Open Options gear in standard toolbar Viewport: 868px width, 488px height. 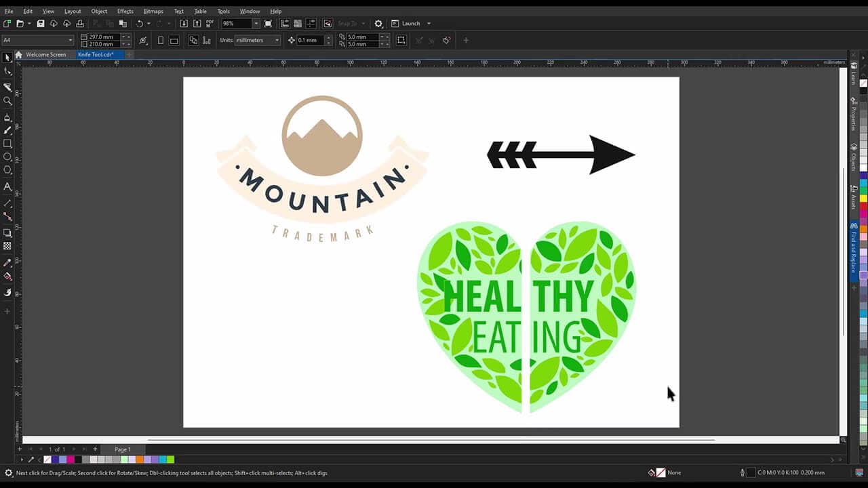378,23
